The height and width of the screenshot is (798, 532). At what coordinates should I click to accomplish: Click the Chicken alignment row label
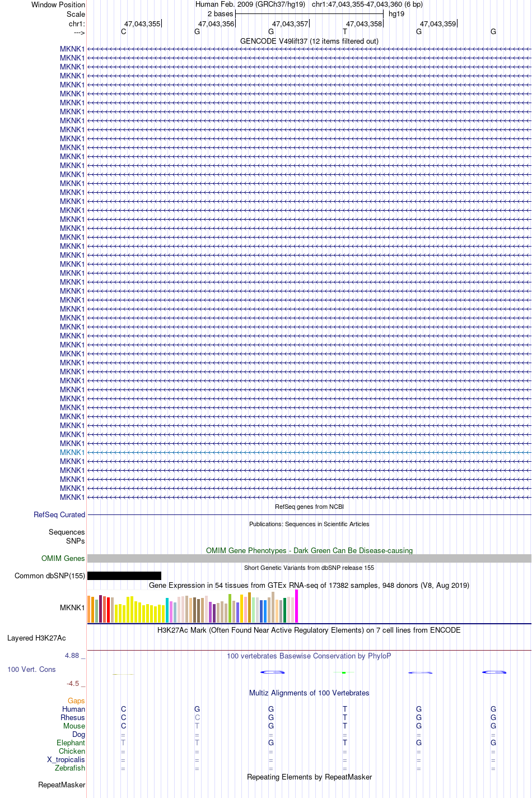tap(72, 751)
